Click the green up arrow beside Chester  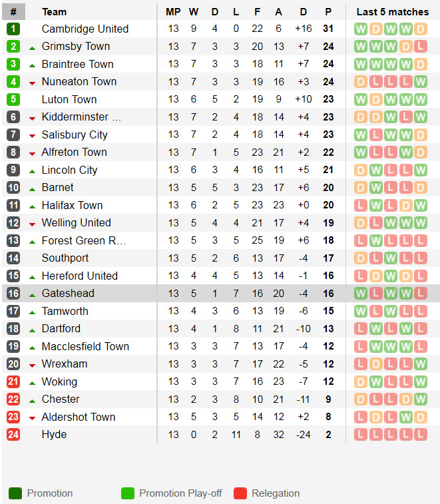(x=32, y=400)
